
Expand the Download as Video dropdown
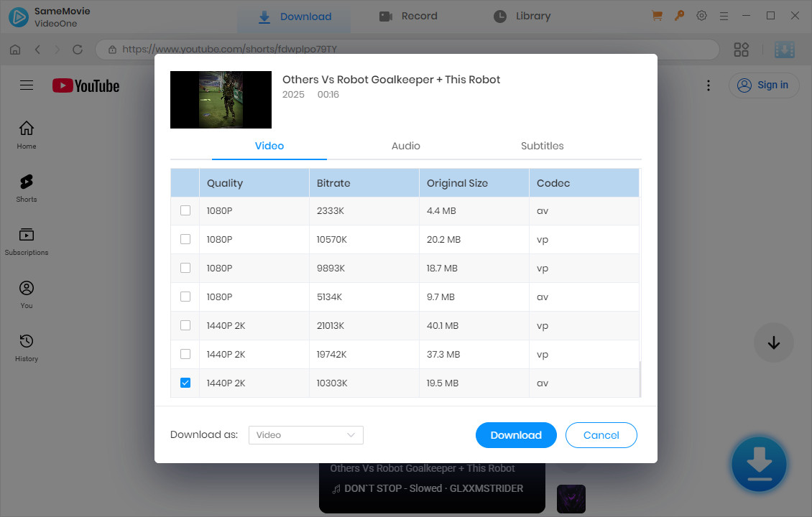click(x=306, y=435)
